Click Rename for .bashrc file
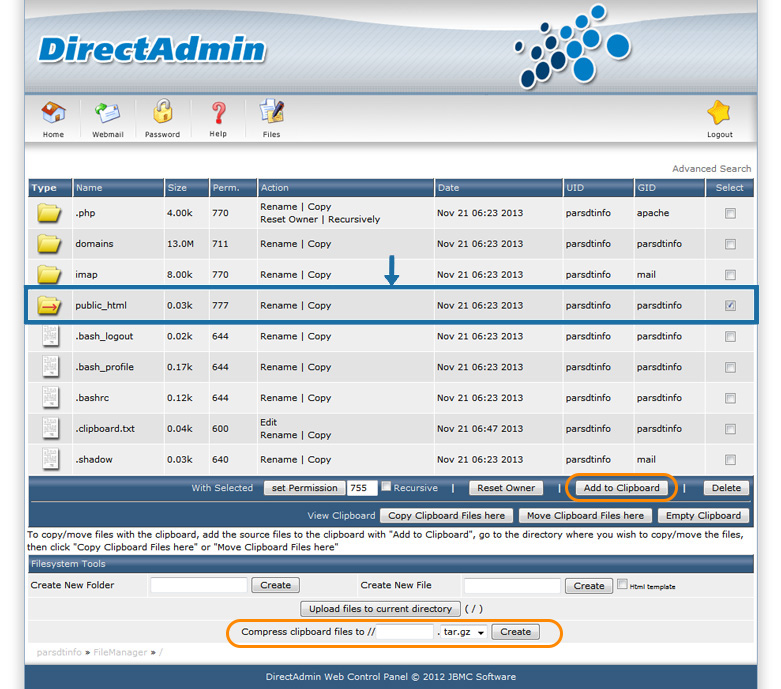This screenshot has width=781, height=689. [x=278, y=398]
